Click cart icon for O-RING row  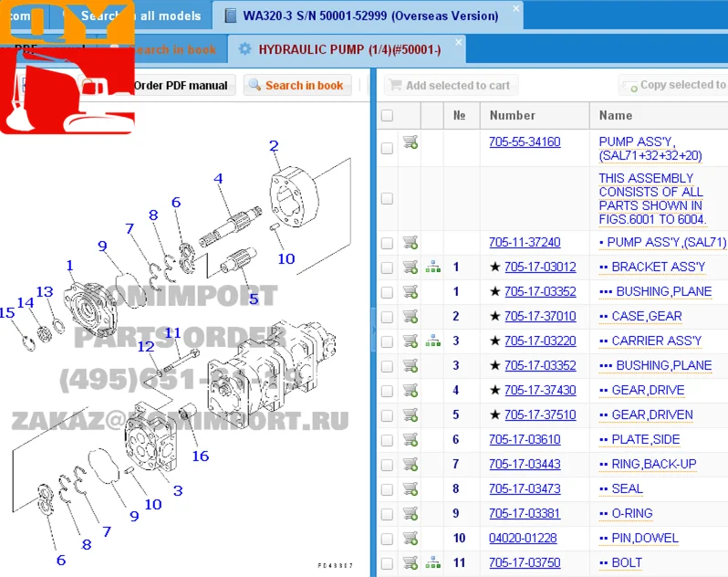click(x=411, y=513)
